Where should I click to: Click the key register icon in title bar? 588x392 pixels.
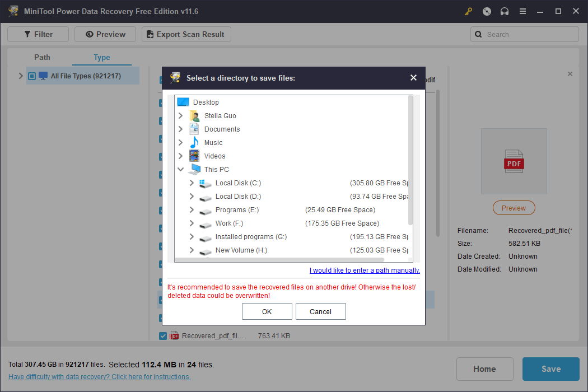point(468,11)
